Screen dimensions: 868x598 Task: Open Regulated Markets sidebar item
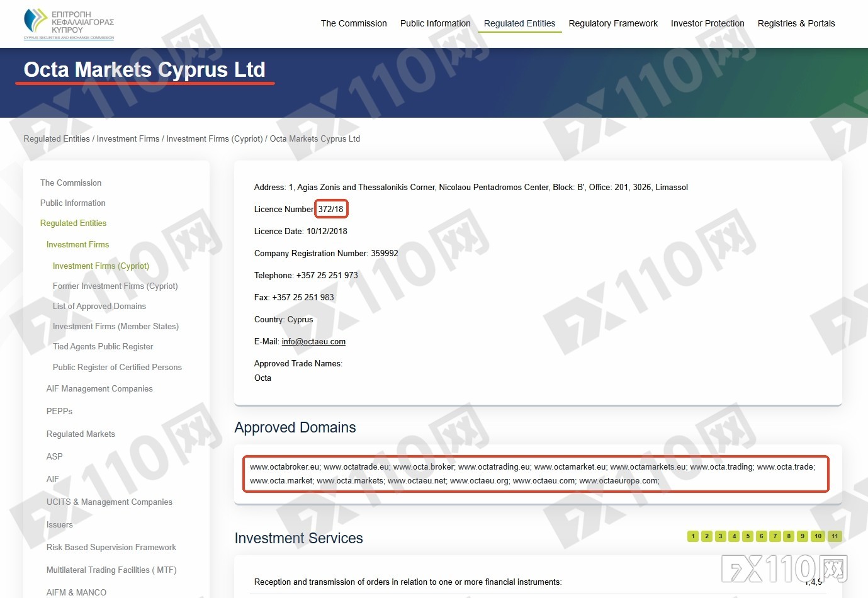click(81, 434)
